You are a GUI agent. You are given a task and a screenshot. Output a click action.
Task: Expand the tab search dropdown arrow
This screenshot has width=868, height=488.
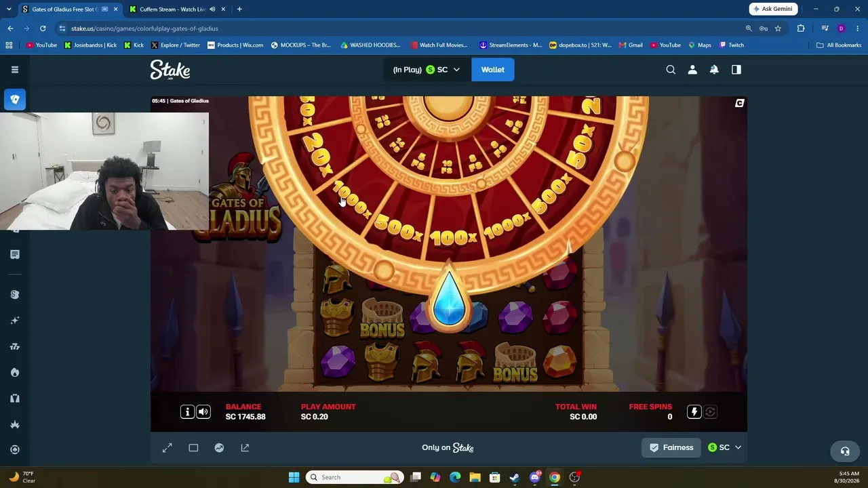[8, 9]
